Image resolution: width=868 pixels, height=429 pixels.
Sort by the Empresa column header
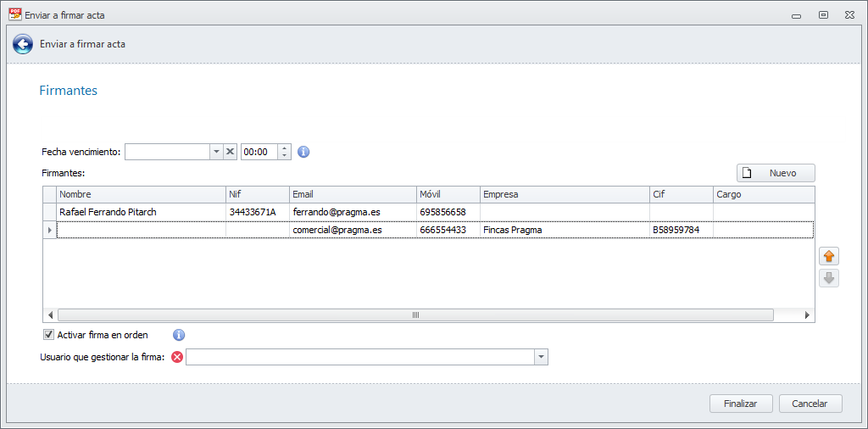click(565, 194)
